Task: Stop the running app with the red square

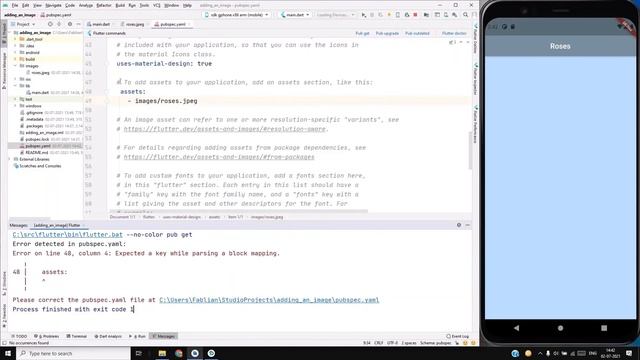Action: click(x=415, y=15)
